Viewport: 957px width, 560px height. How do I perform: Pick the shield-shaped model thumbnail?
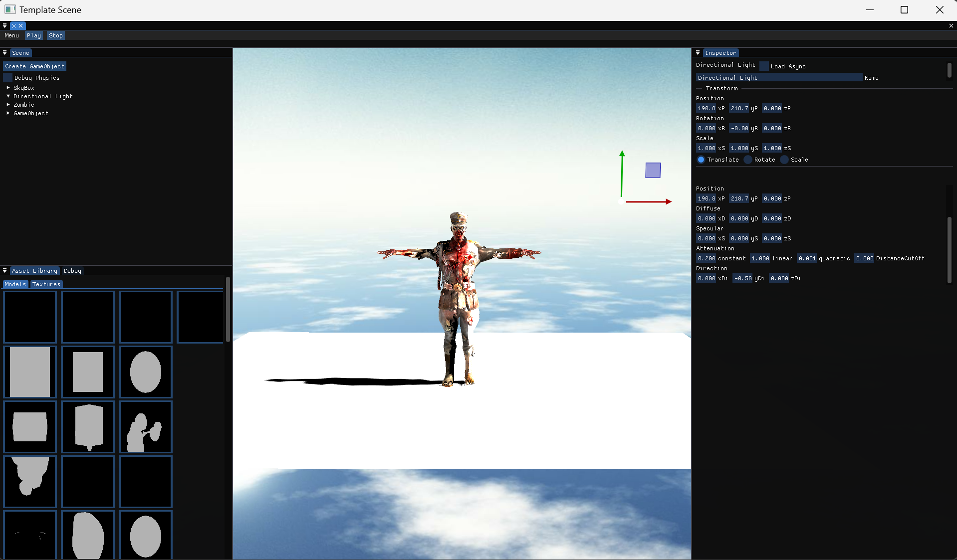pos(88,427)
